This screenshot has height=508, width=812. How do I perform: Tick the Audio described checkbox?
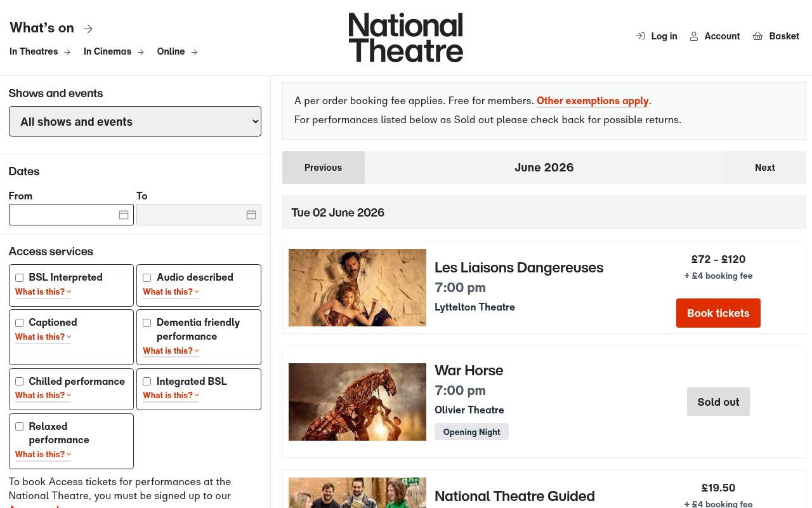(147, 277)
